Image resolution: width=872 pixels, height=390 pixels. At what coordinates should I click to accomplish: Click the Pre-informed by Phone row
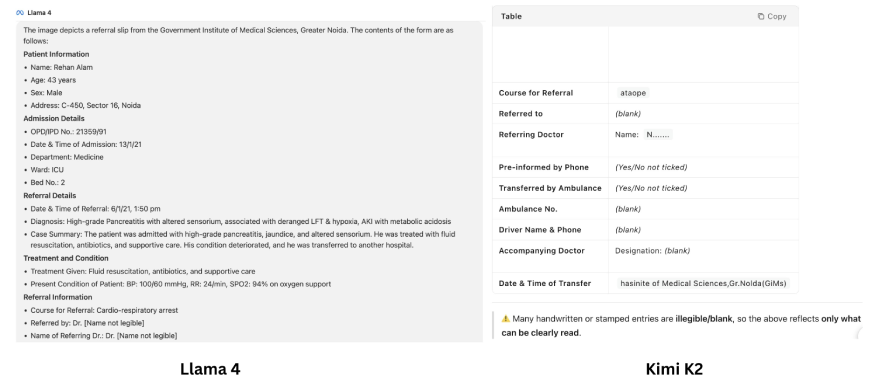coord(645,167)
